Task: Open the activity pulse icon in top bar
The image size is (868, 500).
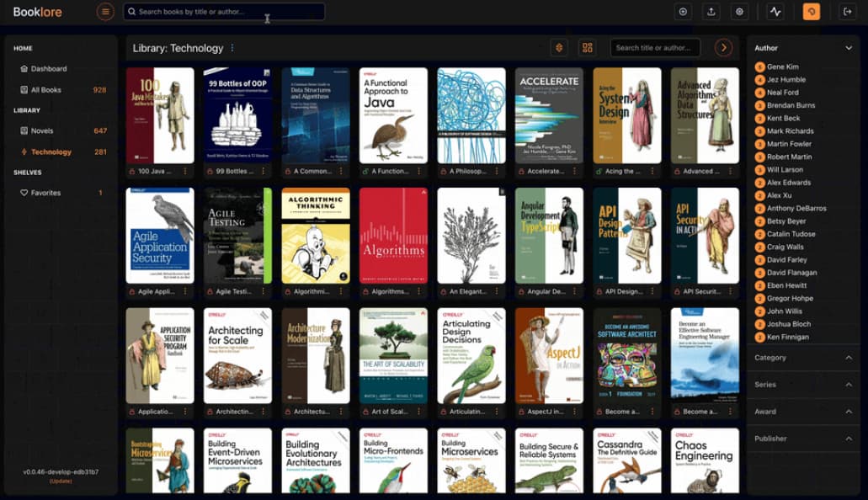Action: (775, 12)
